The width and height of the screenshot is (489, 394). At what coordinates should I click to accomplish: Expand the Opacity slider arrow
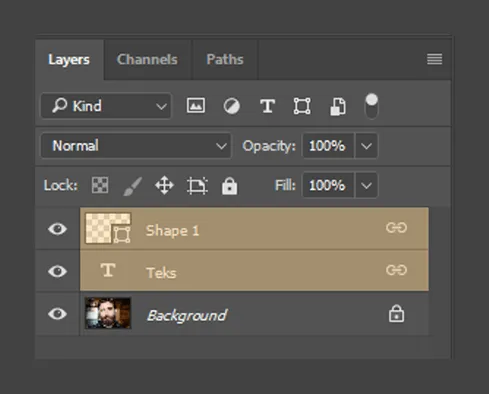(366, 146)
